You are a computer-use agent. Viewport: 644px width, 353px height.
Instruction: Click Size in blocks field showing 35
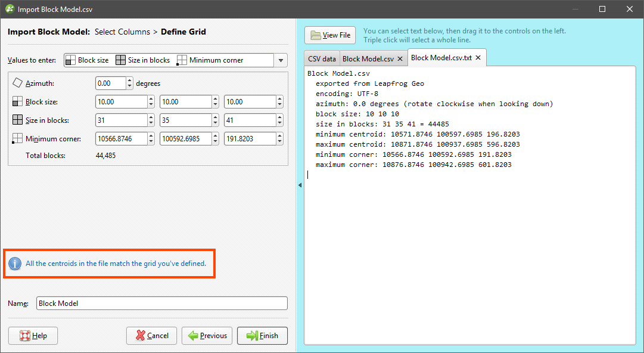(186, 120)
